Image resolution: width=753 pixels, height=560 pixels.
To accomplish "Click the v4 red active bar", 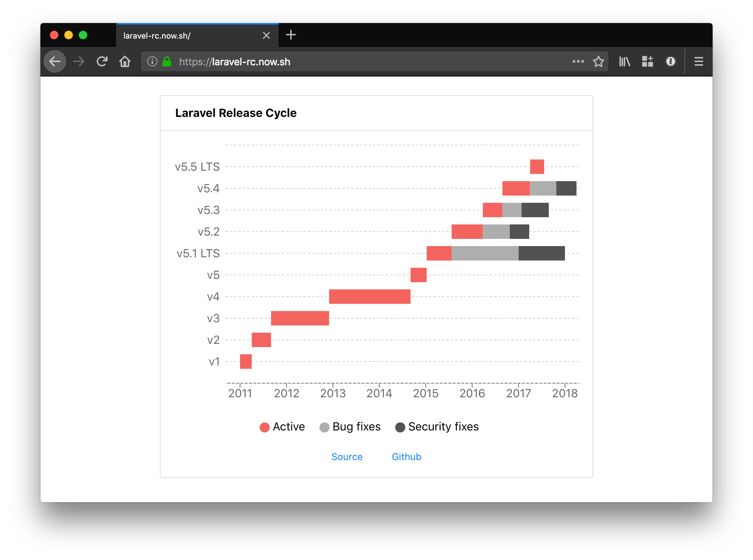I will pos(370,297).
